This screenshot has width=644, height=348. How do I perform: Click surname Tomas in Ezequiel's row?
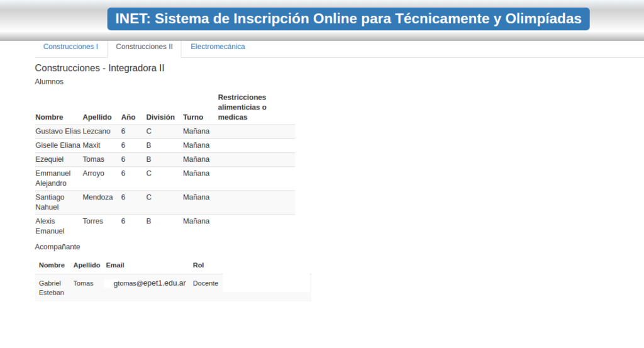coord(93,159)
